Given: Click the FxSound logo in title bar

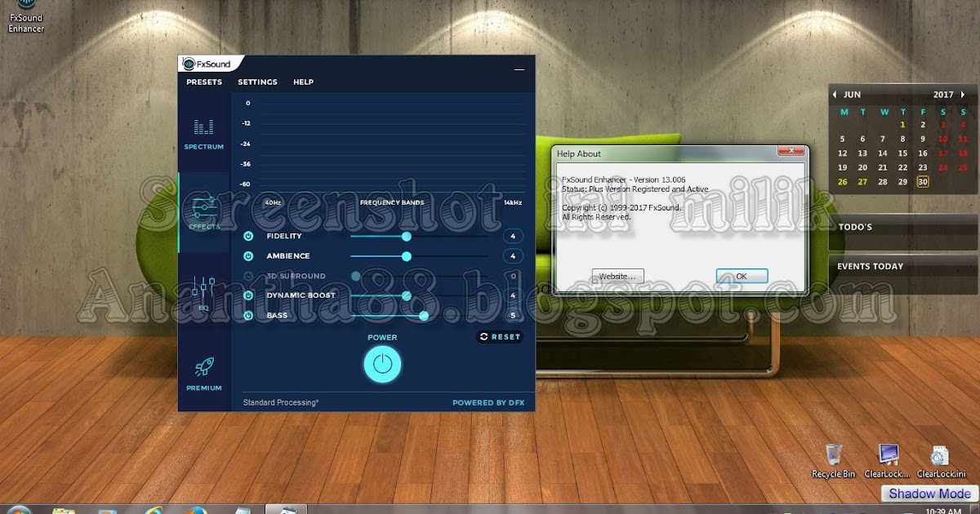Looking at the screenshot, I should pyautogui.click(x=207, y=64).
